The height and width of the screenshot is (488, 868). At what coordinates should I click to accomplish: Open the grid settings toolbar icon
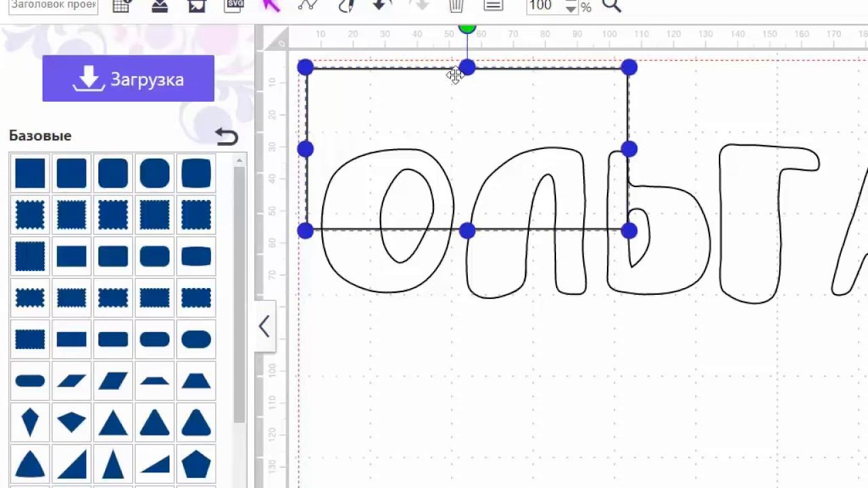point(122,6)
